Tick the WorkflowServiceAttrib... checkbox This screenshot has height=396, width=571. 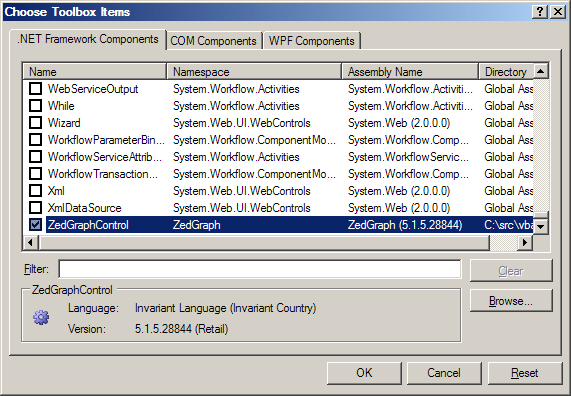click(35, 157)
